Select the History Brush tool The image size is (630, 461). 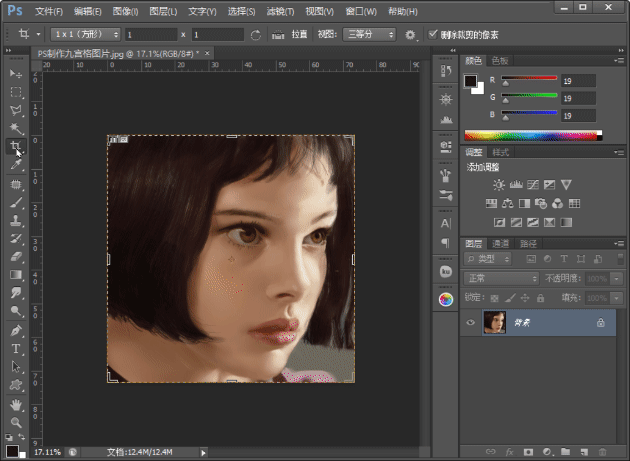(16, 239)
